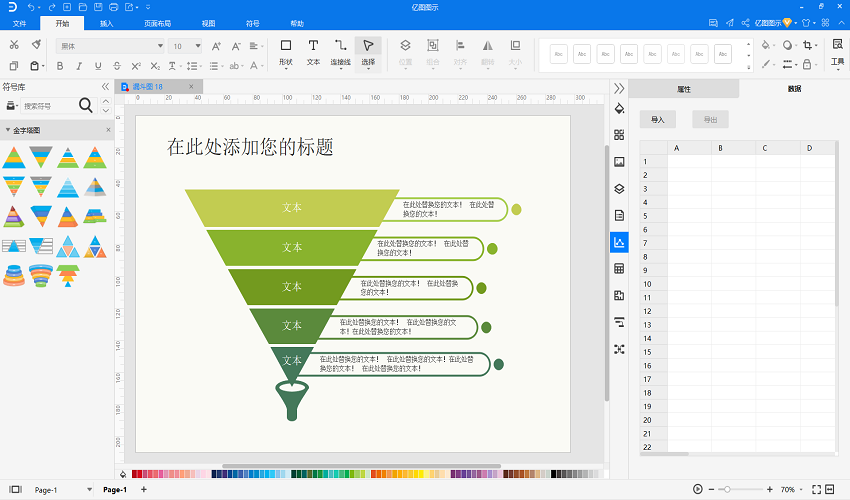Select the first pyramid symbol thumbnail
This screenshot has height=500, width=850.
14,157
